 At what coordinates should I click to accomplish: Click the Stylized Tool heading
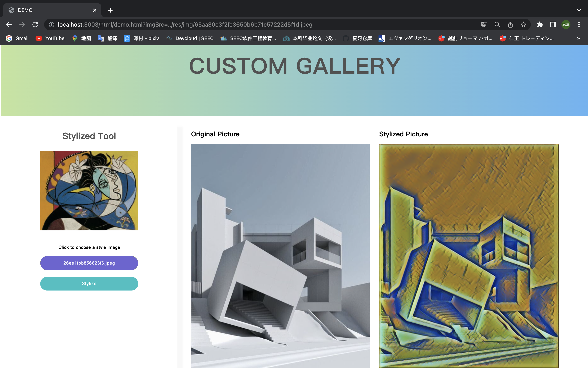coord(89,136)
